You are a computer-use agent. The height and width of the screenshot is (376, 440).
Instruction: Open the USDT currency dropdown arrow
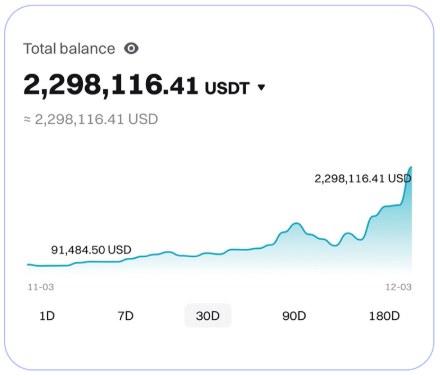tap(262, 87)
